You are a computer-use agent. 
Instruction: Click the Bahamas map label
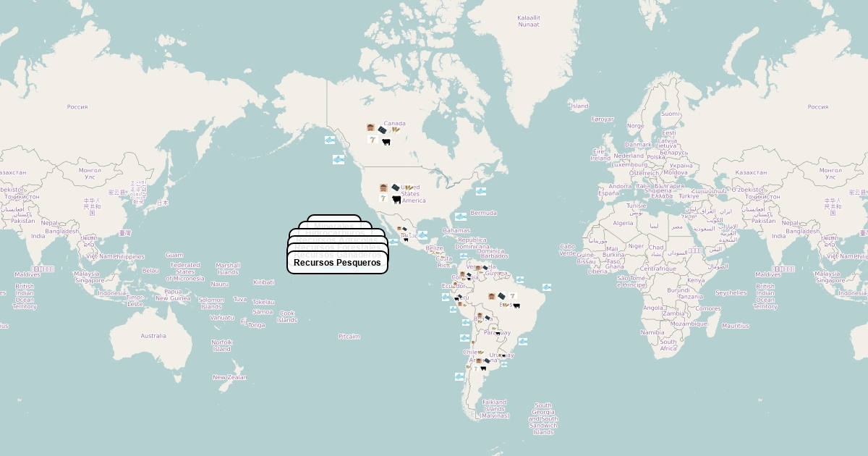point(456,230)
